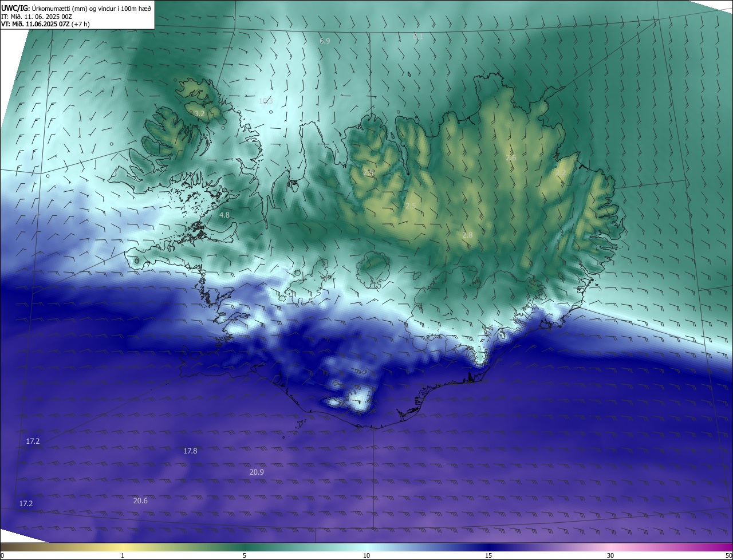Click the colour scale tick label 5

pos(245,555)
